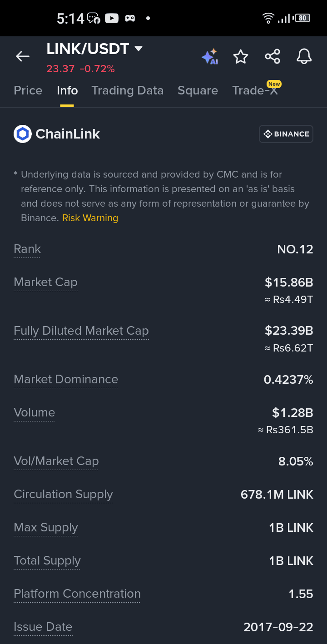Open the Risk Warning link
The width and height of the screenshot is (327, 644).
(x=90, y=218)
